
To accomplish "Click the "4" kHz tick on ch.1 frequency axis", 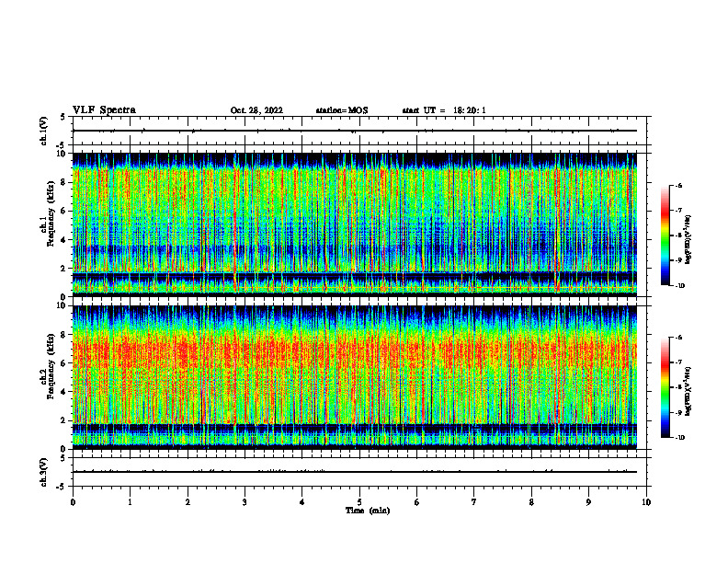I will 63,240.
